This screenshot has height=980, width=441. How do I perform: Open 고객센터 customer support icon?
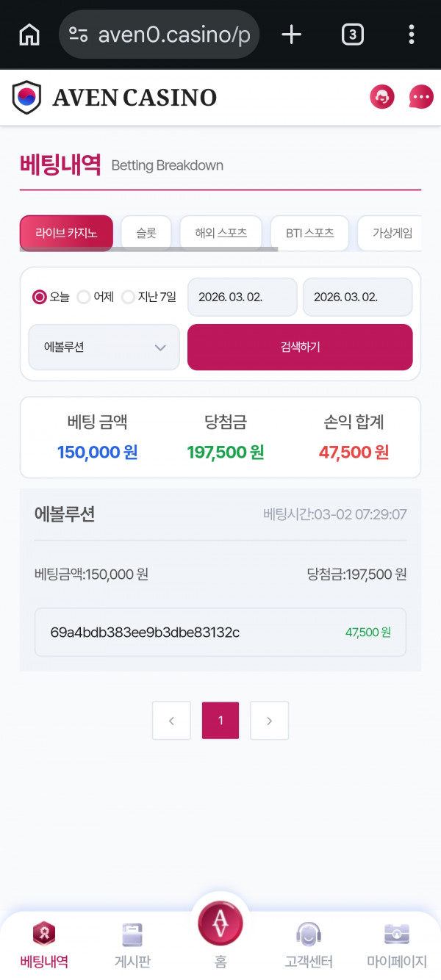(x=308, y=944)
